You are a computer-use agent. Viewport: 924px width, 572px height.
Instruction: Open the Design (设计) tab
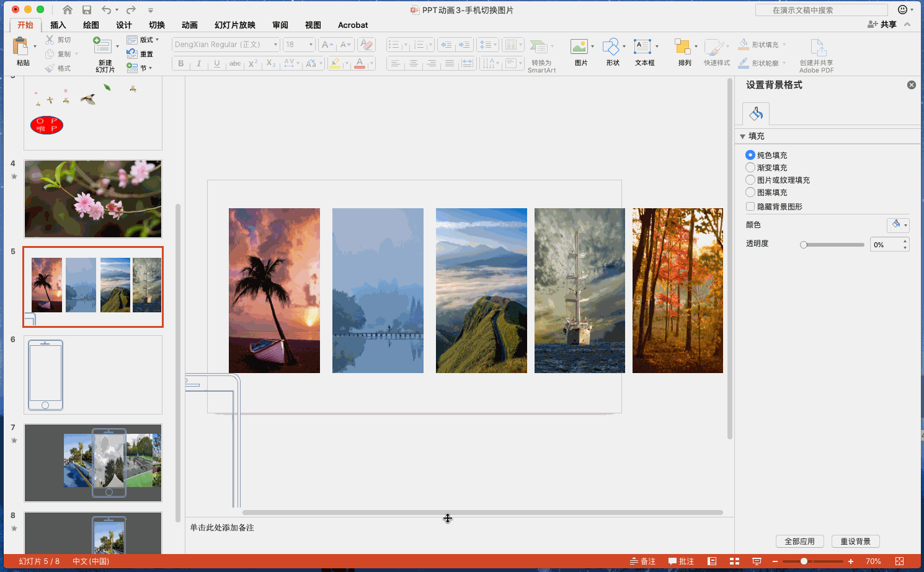click(123, 25)
